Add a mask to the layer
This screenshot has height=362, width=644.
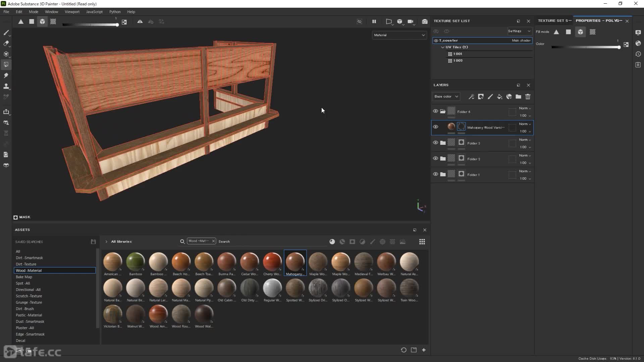pyautogui.click(x=481, y=97)
